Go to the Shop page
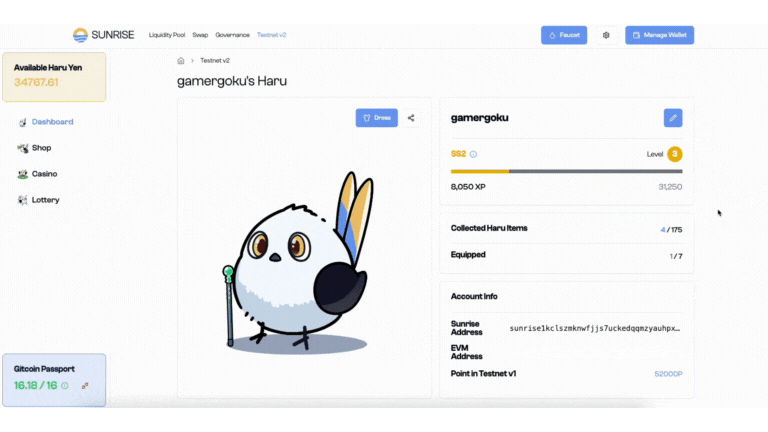This screenshot has width=768, height=432. (42, 148)
